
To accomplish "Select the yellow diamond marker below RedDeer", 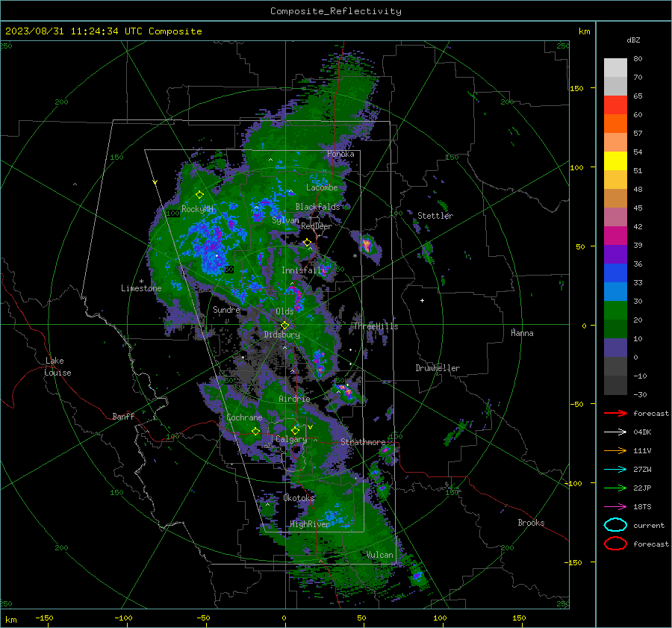I will click(307, 243).
